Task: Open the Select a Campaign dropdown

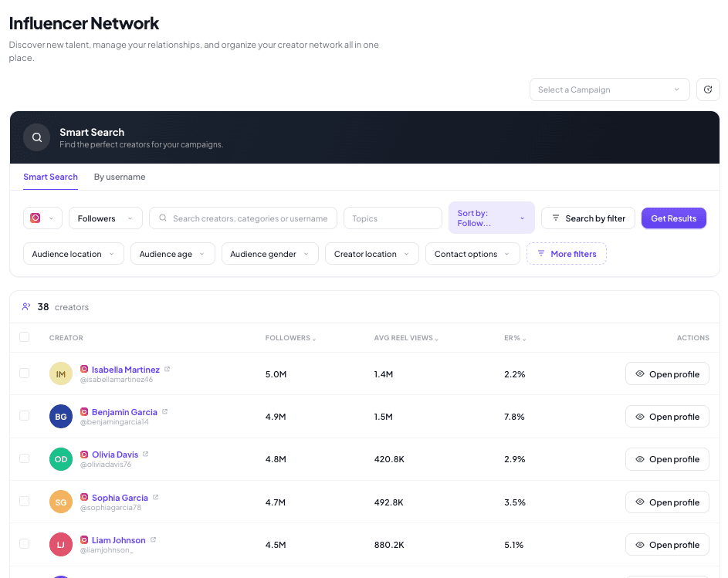Action: pos(609,90)
